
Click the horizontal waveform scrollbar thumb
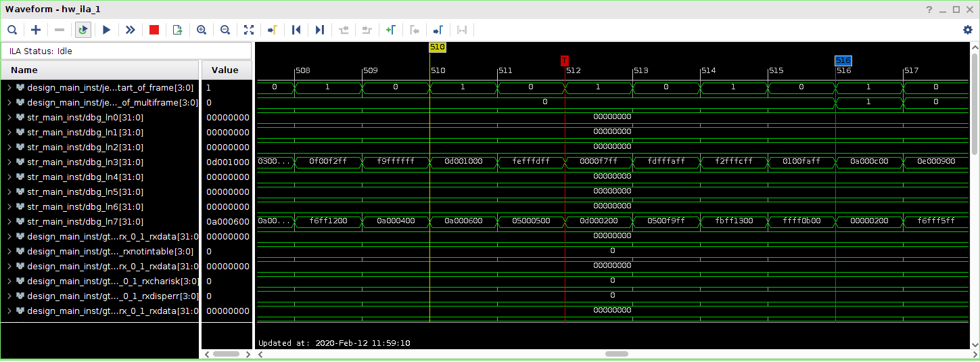click(616, 354)
